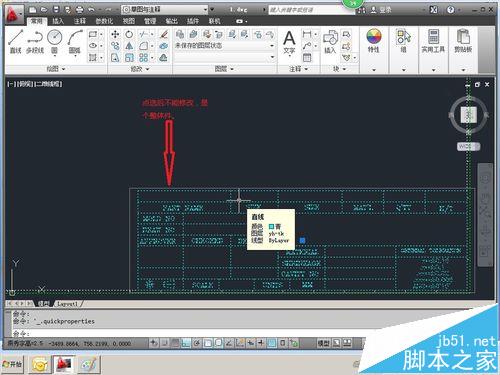The height and width of the screenshot is (375, 500).
Task: Click the Erase tool icon
Action: click(164, 34)
